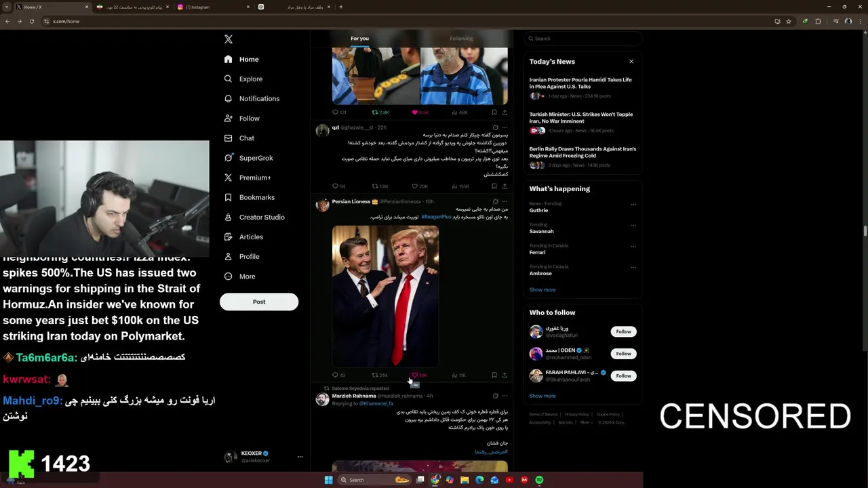Open the Explore search icon in the sidebar
Image resolution: width=868 pixels, height=488 pixels.
tap(228, 79)
